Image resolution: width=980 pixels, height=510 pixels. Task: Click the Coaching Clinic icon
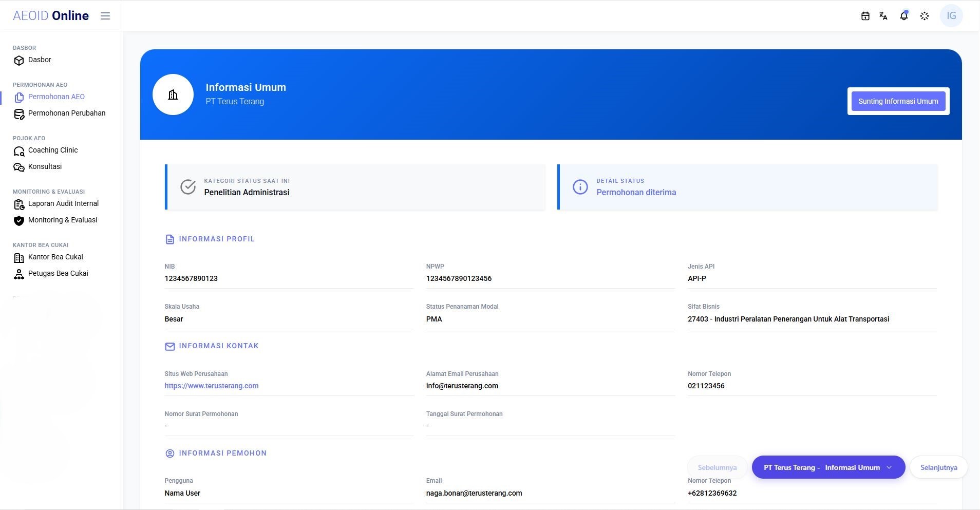coord(19,151)
